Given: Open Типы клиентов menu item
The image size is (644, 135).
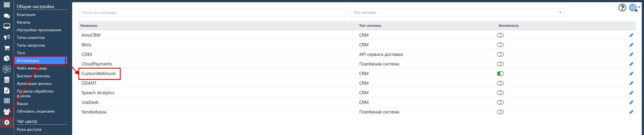Looking at the screenshot, I should coord(31,37).
